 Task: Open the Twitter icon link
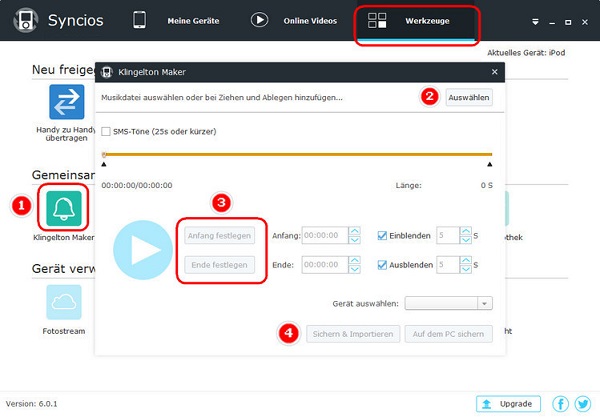click(583, 404)
